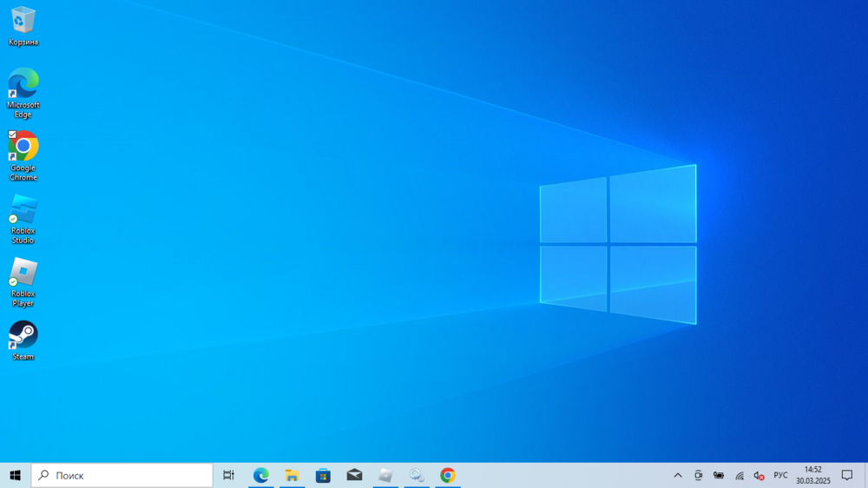868x488 pixels.
Task: Click the Meet Now tray icon
Action: click(x=698, y=475)
